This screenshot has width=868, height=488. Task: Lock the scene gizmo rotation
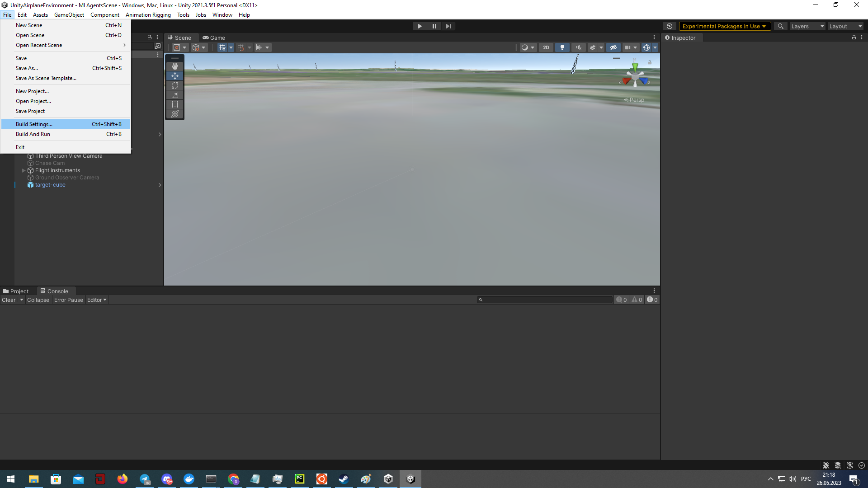pyautogui.click(x=650, y=62)
